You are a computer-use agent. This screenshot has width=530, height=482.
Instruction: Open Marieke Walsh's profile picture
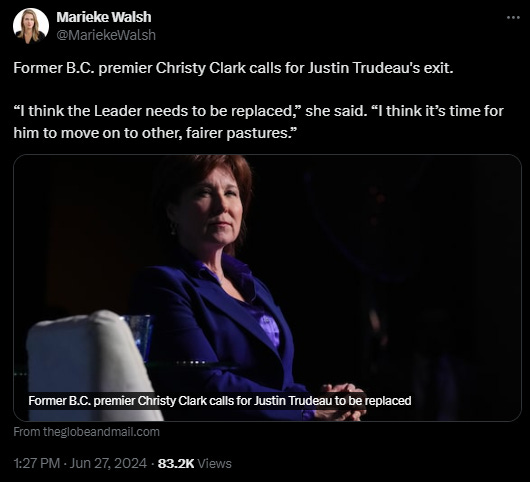pyautogui.click(x=31, y=26)
